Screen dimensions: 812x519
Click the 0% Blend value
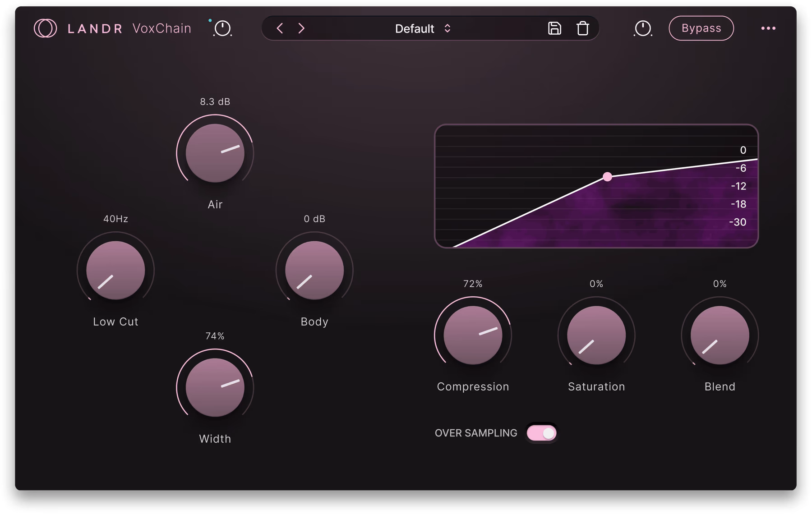(720, 284)
